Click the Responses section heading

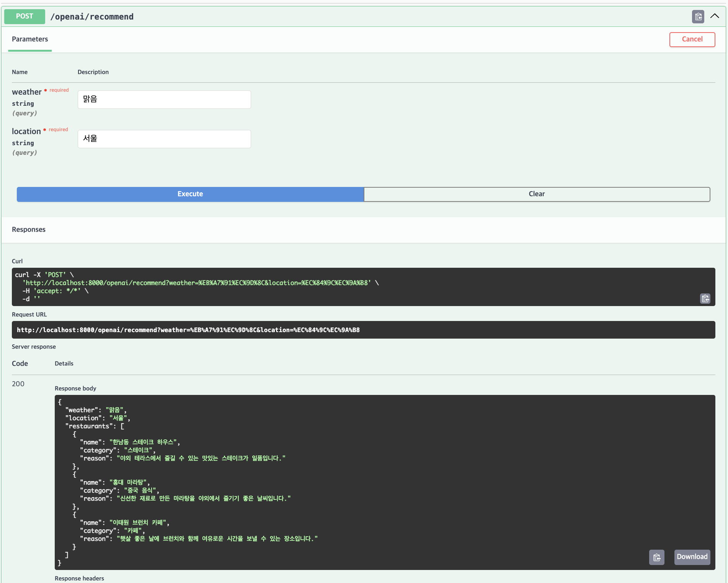point(29,229)
